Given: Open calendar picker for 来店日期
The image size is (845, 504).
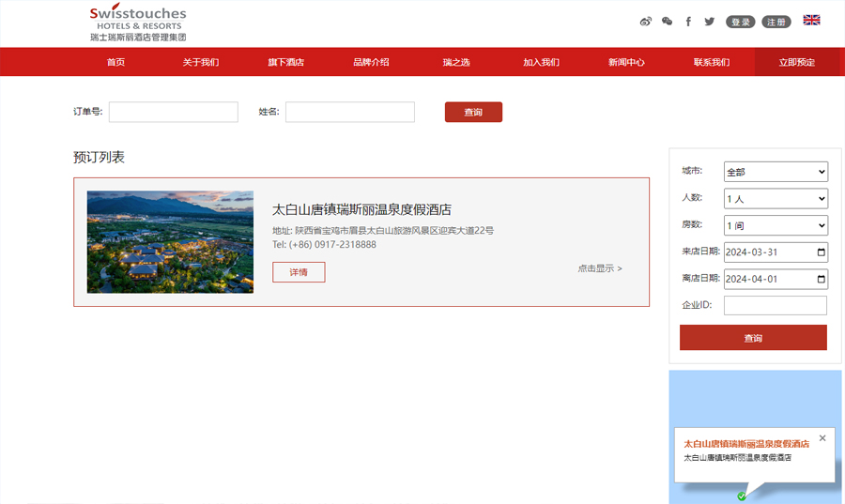Looking at the screenshot, I should [x=822, y=252].
